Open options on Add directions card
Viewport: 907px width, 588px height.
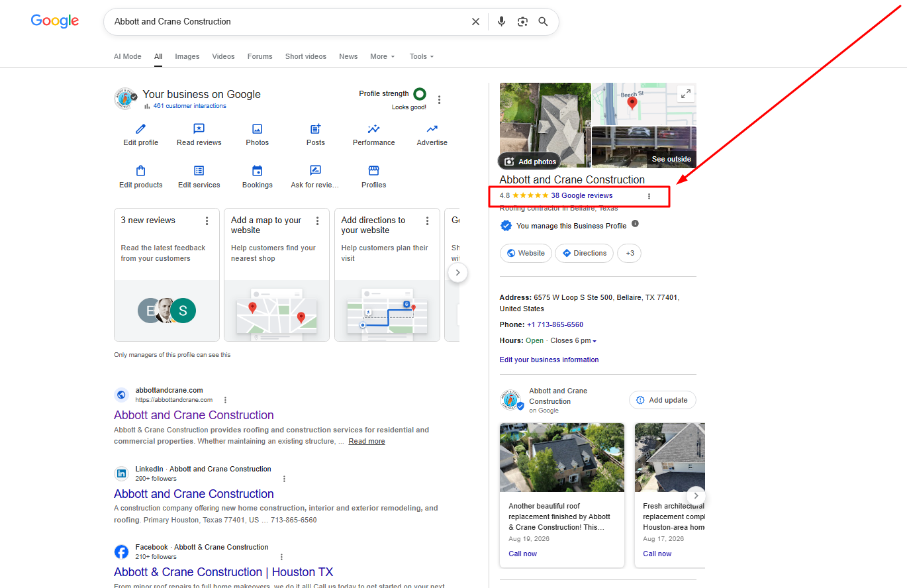(x=427, y=220)
